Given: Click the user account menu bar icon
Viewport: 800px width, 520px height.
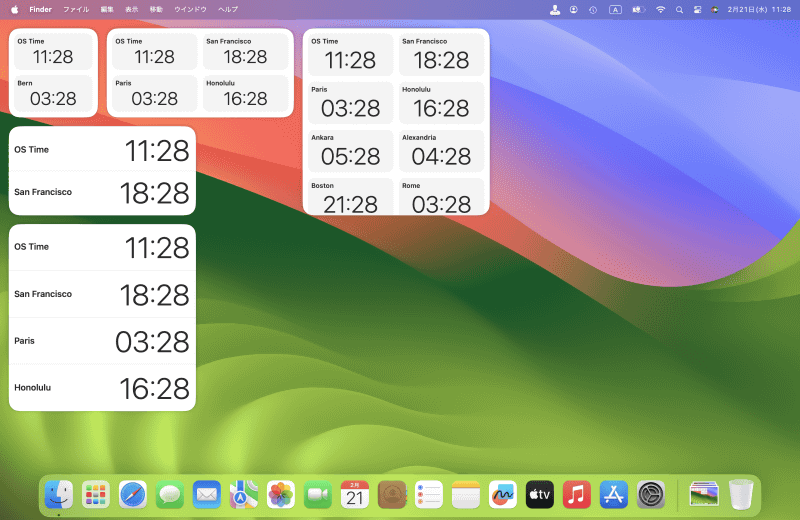Looking at the screenshot, I should (x=574, y=9).
